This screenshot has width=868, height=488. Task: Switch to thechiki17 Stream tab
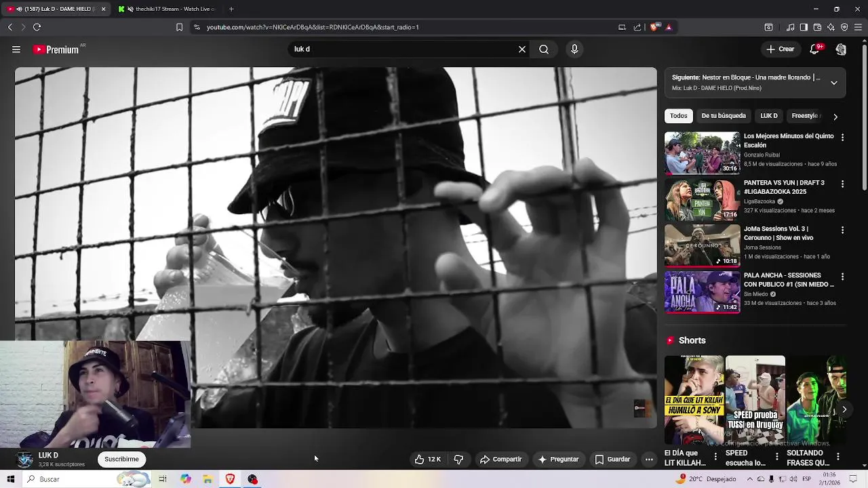[167, 9]
